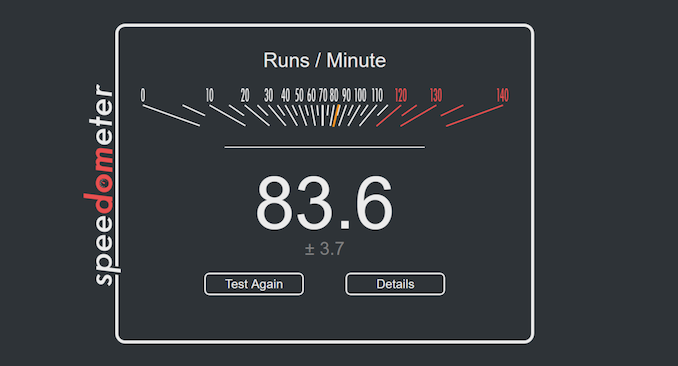
Task: Click the 20 gauge label
Action: [x=245, y=95]
